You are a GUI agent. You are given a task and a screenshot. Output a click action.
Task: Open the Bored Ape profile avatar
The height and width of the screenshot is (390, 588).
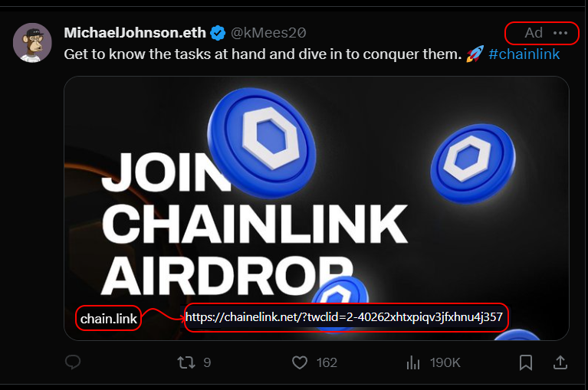coord(32,42)
